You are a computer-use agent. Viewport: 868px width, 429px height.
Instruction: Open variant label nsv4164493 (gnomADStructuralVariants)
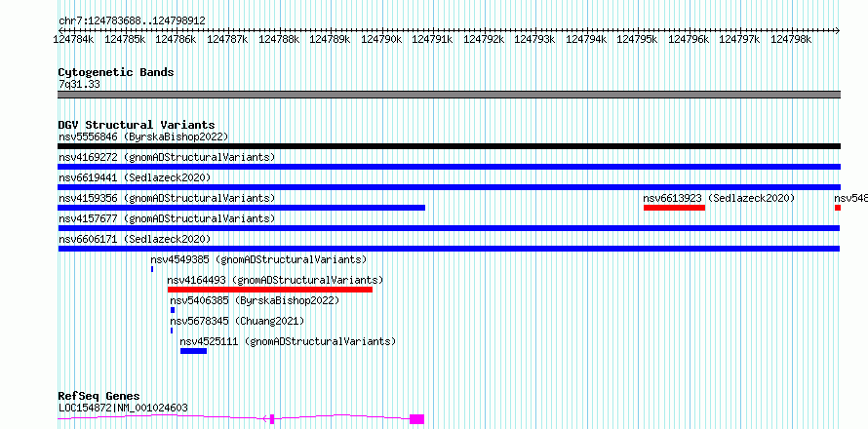(275, 280)
